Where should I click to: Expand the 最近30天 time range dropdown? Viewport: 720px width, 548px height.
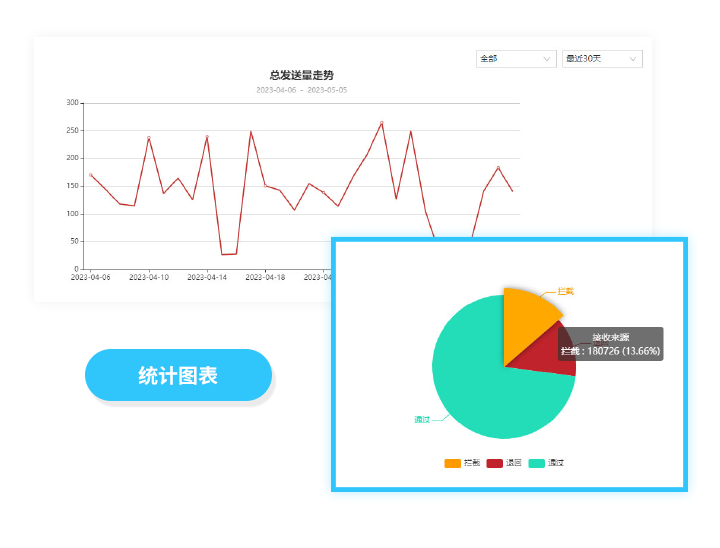601,59
